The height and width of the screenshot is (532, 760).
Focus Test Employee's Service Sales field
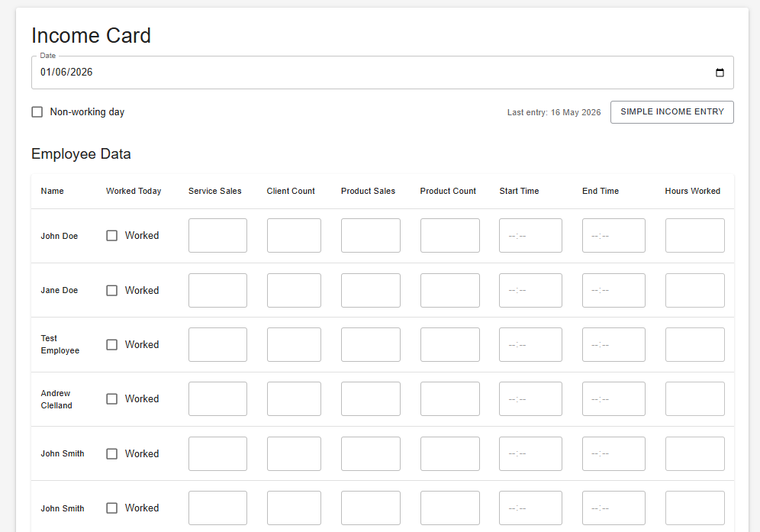click(x=217, y=345)
